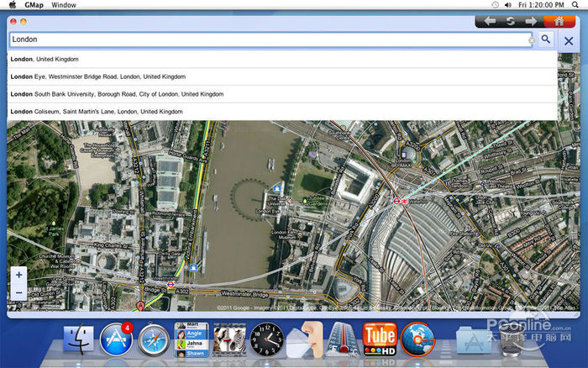Open App Store in the dock
Viewport: 588px width, 368px height.
pyautogui.click(x=116, y=339)
